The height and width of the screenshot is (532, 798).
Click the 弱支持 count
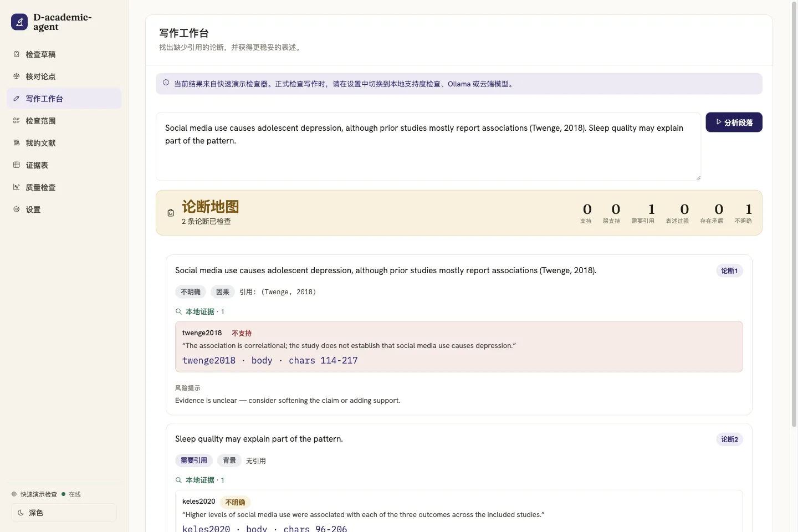pos(612,213)
